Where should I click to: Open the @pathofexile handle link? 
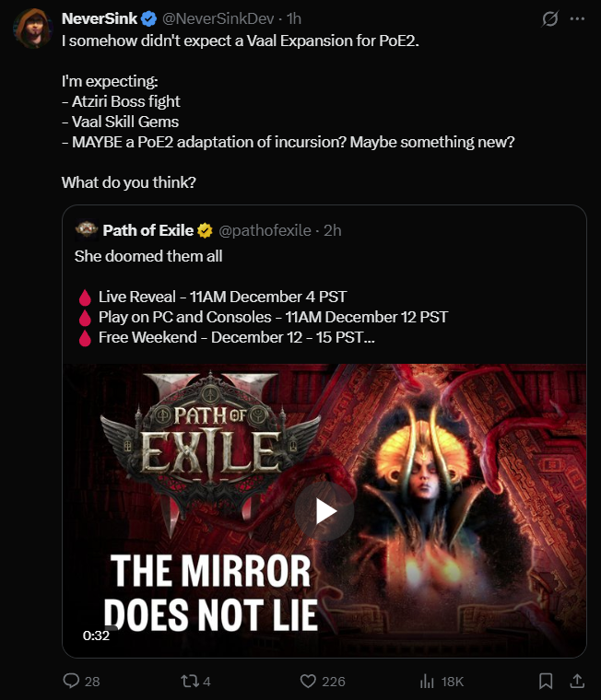(265, 230)
